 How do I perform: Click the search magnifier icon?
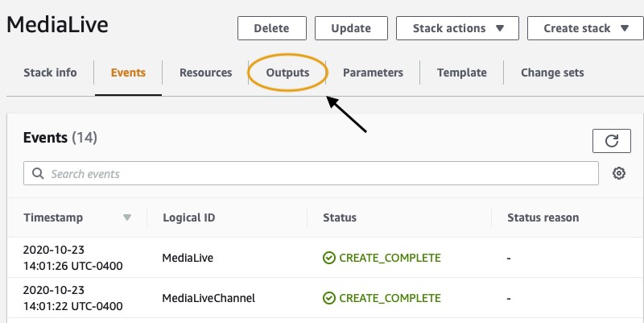pos(38,173)
